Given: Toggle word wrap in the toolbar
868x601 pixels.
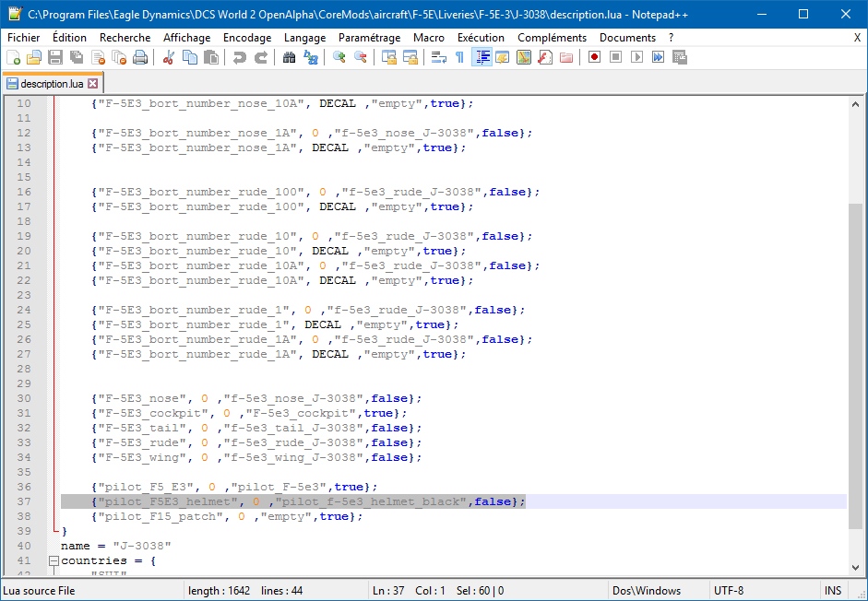Looking at the screenshot, I should 439,57.
